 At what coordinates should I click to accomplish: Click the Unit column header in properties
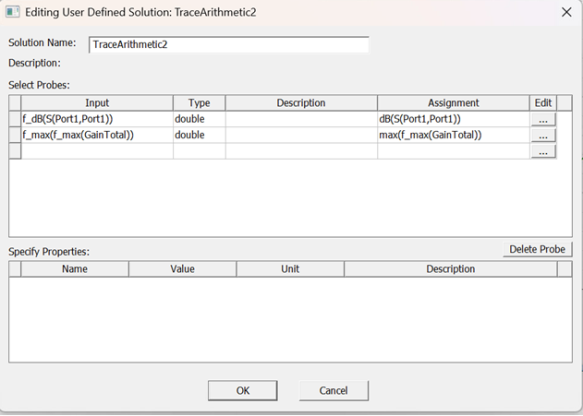click(290, 269)
